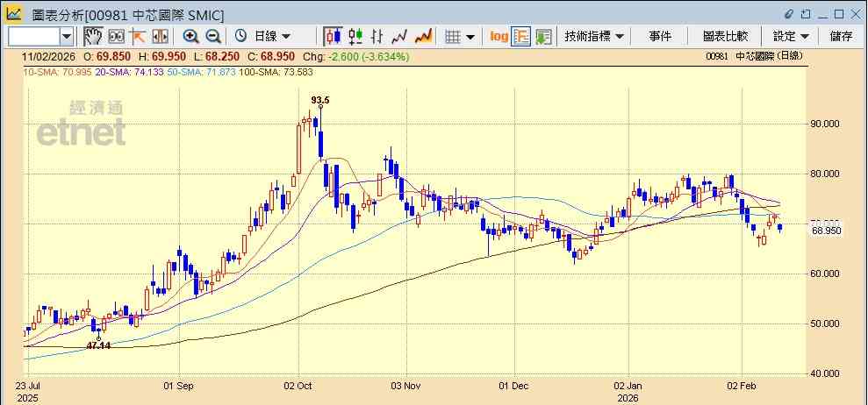Toggle the log scale button
Image resolution: width=868 pixels, height=405 pixels.
(x=499, y=37)
